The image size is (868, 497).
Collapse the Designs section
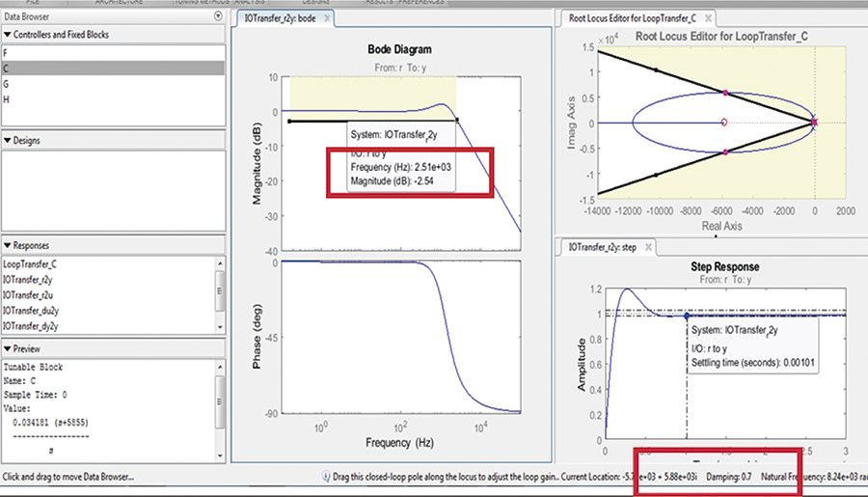click(8, 141)
